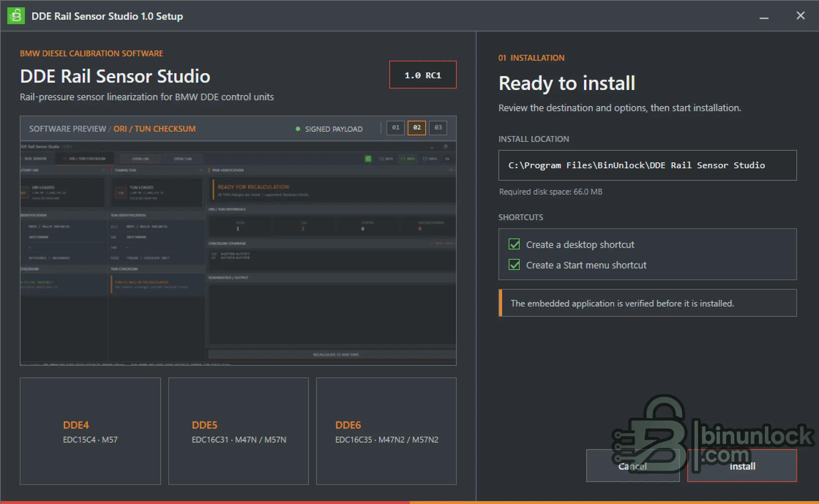
Task: Click the "ORI / TUN CHECKSUM" preview label
Action: (154, 129)
